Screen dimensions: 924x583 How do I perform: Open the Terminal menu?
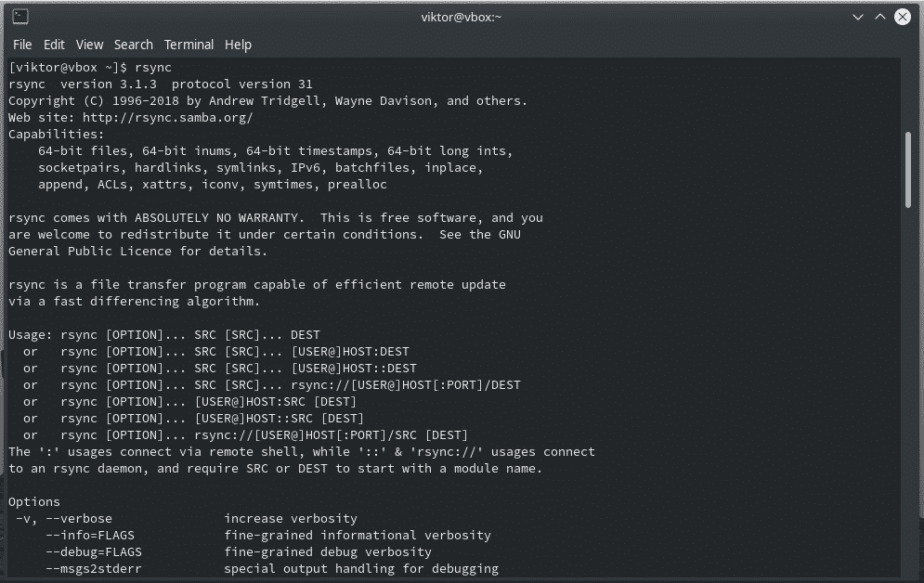point(189,45)
